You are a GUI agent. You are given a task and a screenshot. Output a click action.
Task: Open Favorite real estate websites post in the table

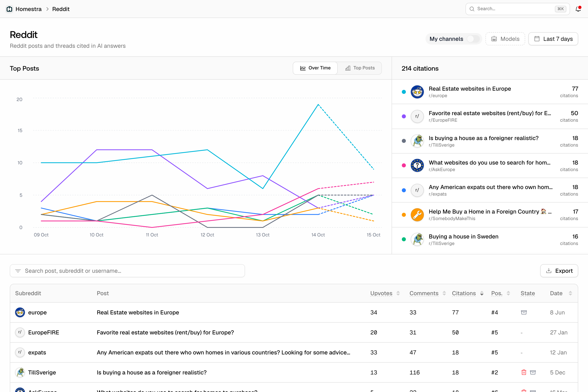click(x=165, y=333)
